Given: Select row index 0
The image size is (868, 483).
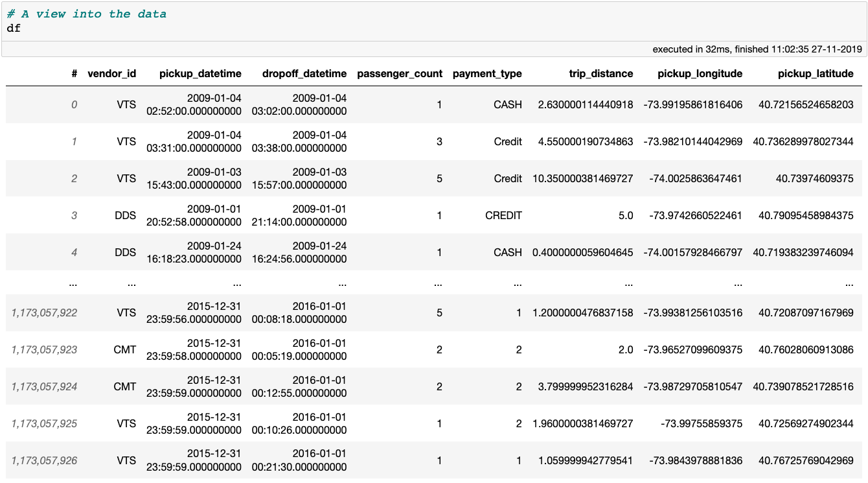Looking at the screenshot, I should point(74,104).
